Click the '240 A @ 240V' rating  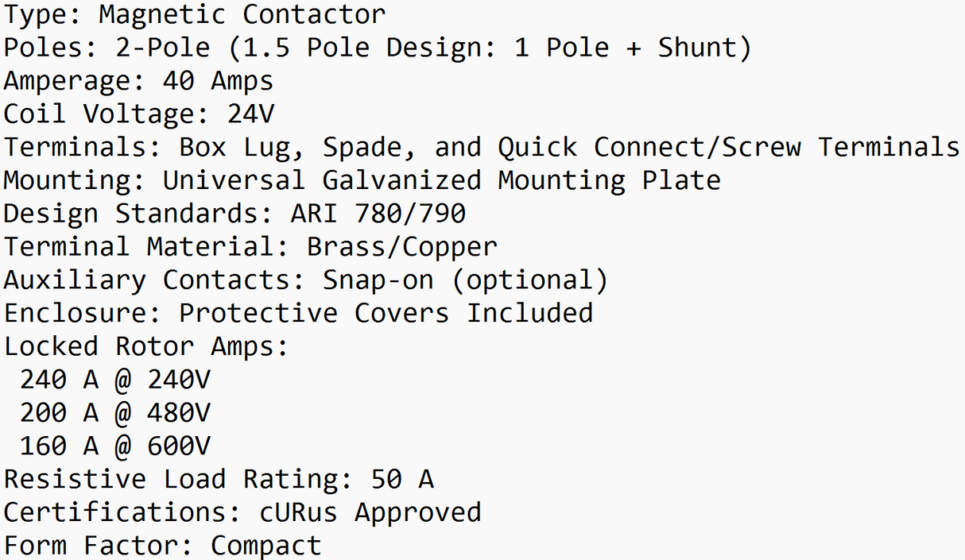click(115, 380)
